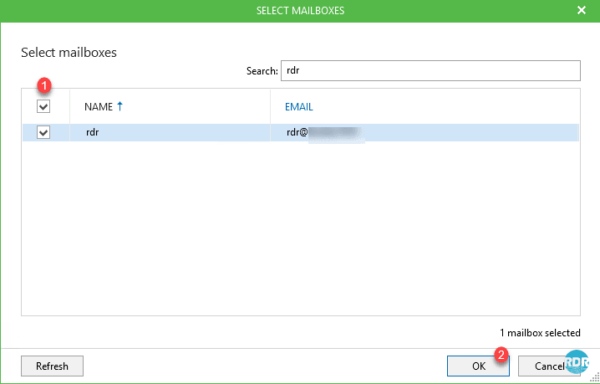Toggle the select-all checkbox in the header
The width and height of the screenshot is (600, 384).
(43, 107)
